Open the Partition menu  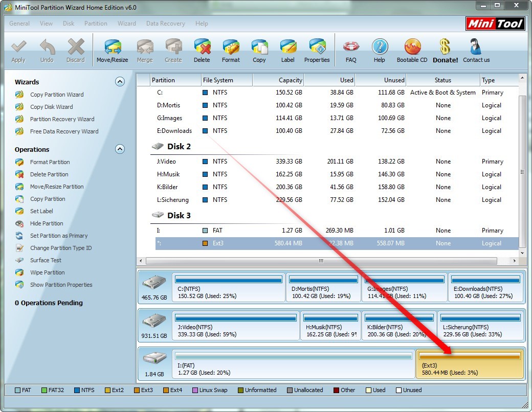coord(96,24)
